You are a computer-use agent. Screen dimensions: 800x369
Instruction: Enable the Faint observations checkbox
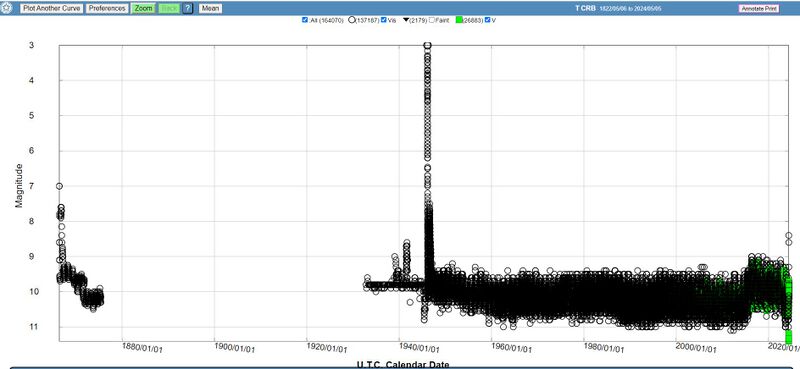click(x=432, y=20)
